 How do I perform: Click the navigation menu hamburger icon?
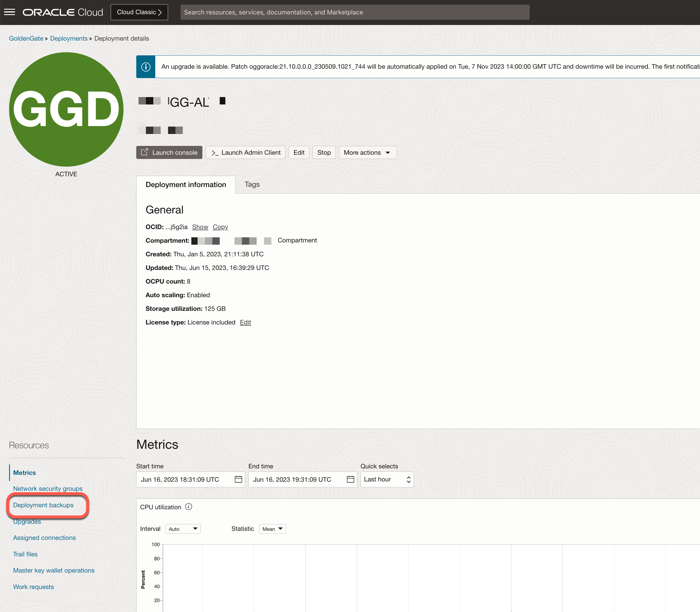point(10,12)
